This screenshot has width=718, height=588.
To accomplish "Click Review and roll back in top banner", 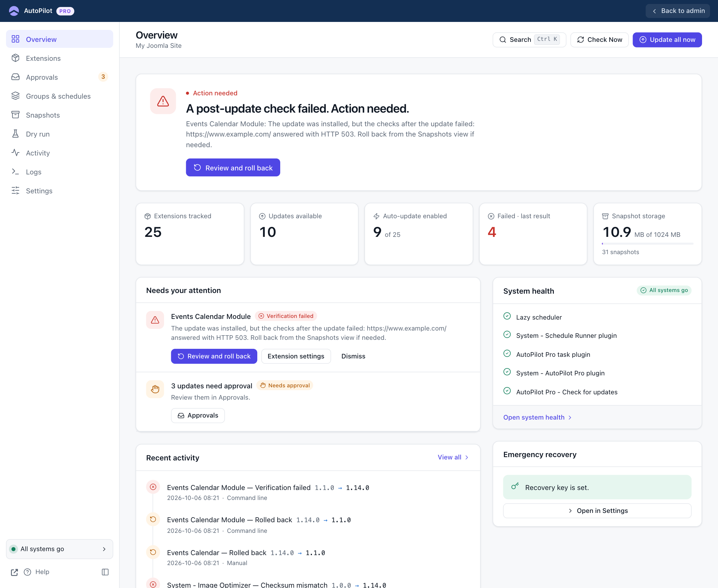I will pyautogui.click(x=233, y=167).
